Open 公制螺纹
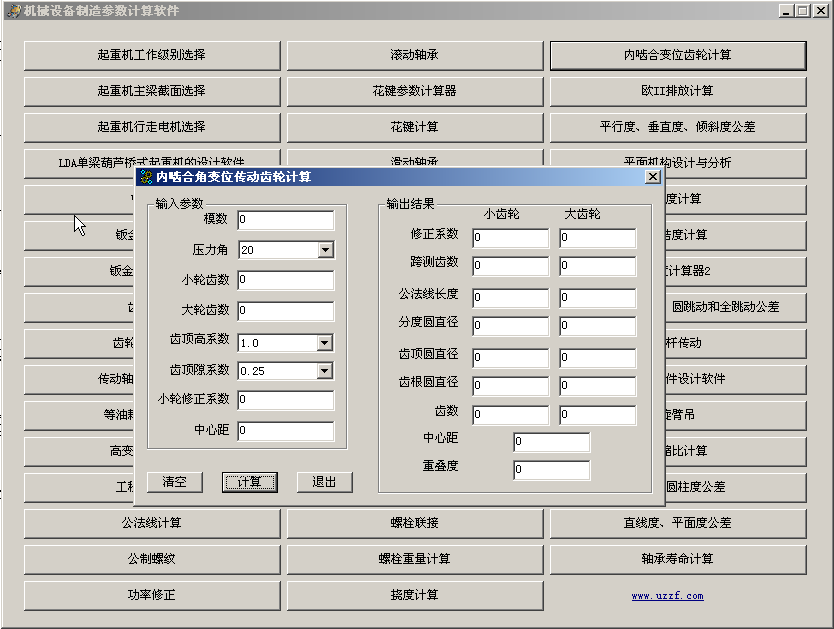This screenshot has width=834, height=629. (x=152, y=559)
